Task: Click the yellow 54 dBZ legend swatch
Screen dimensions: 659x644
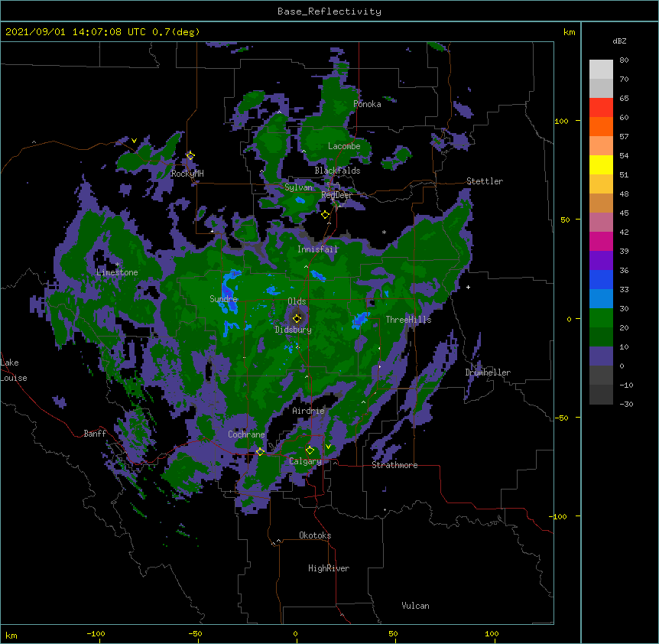Action: pyautogui.click(x=601, y=164)
